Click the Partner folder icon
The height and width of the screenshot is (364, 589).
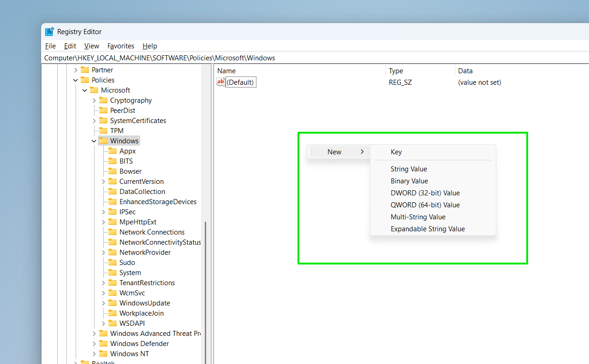[85, 70]
